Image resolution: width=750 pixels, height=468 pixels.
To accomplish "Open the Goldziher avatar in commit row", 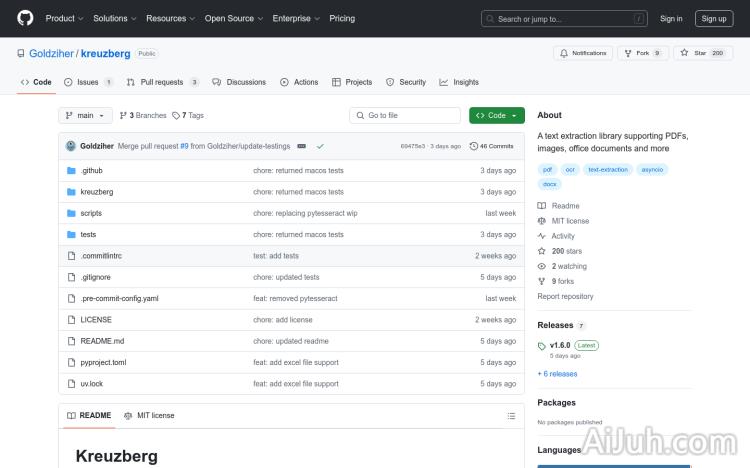I will [71, 146].
